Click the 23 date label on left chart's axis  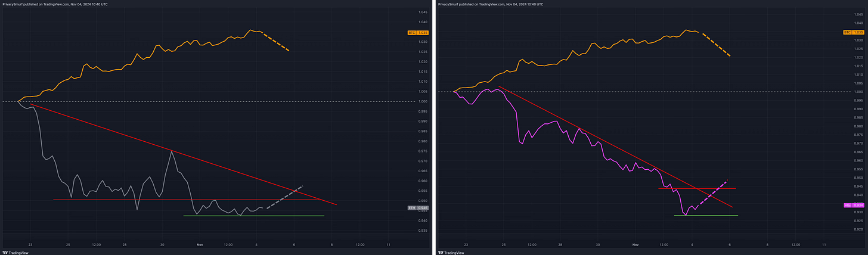(30, 244)
